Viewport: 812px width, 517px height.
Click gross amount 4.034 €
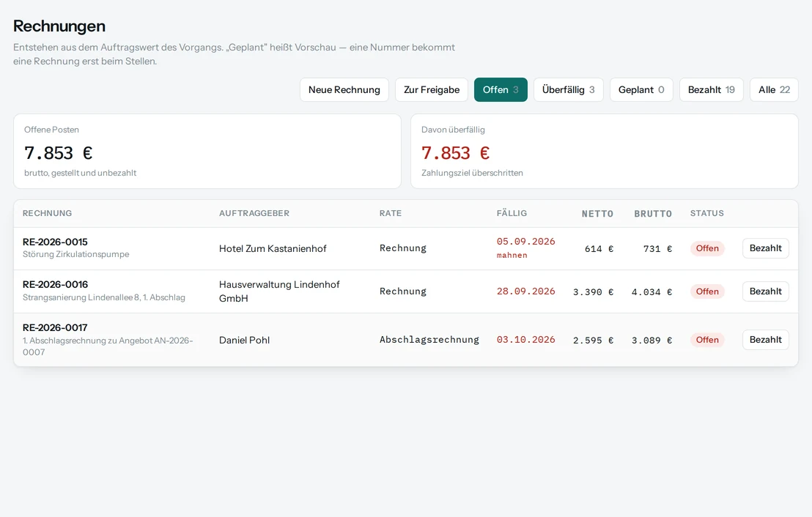coord(652,292)
